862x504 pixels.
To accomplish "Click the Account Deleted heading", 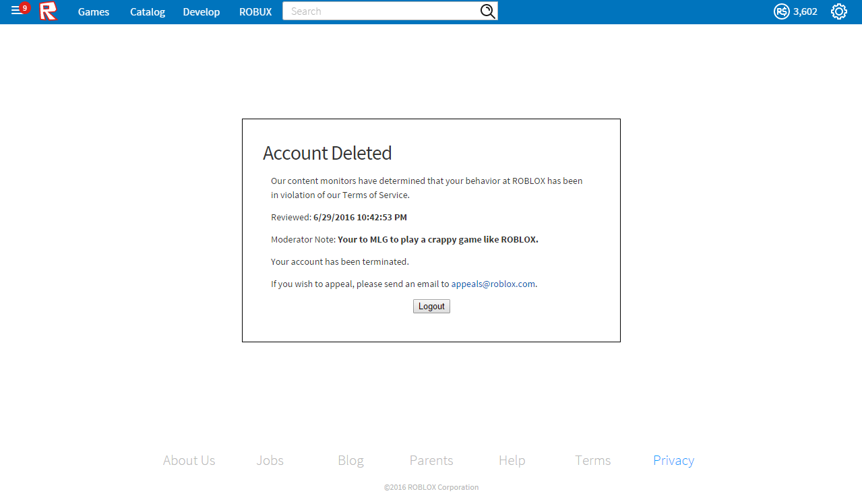I will click(x=328, y=153).
